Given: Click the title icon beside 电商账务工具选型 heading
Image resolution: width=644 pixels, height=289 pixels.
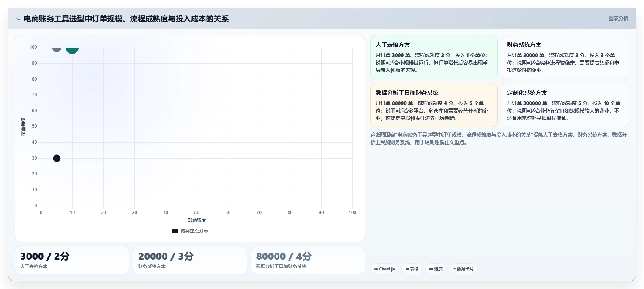Looking at the screenshot, I should click(x=18, y=19).
